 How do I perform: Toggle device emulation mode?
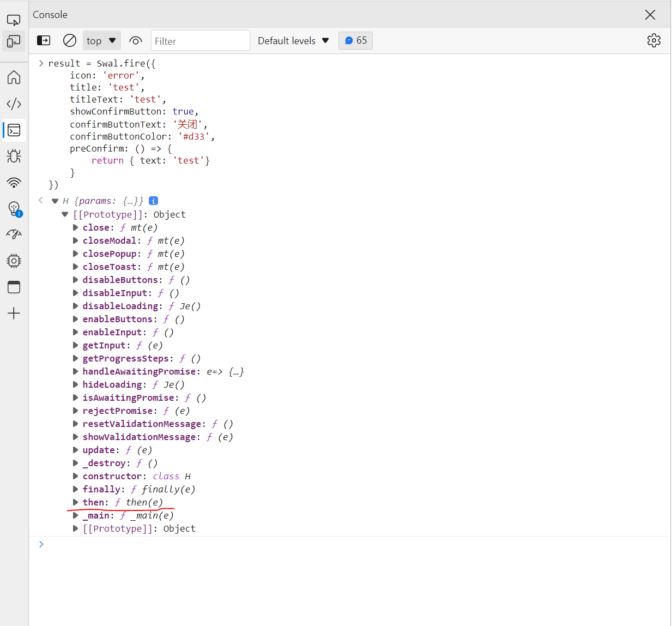point(14,41)
